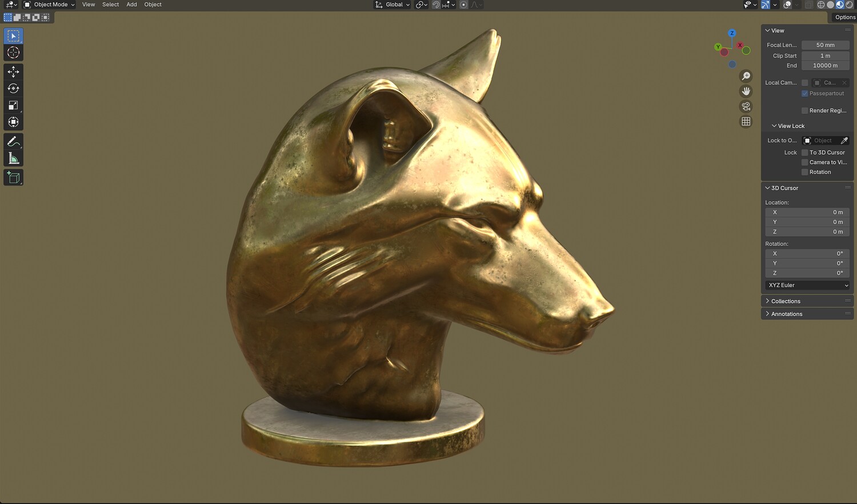The width and height of the screenshot is (857, 504).
Task: Open the Add menu
Action: [x=131, y=5]
